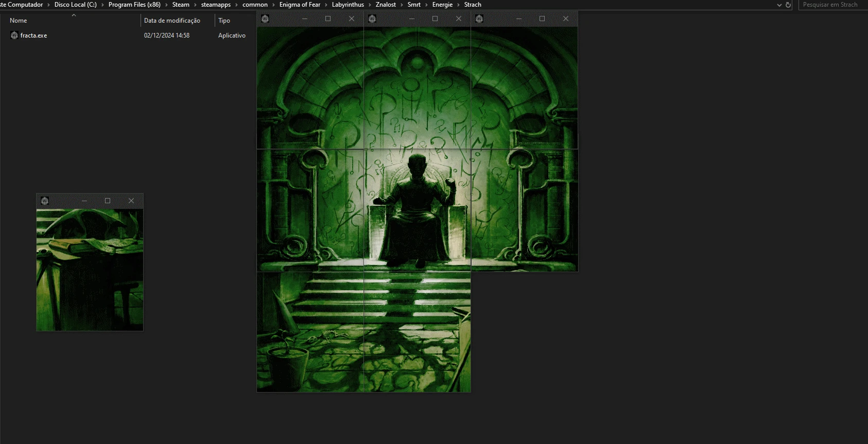Click the puzzle piece showing the seated figure
868x444 pixels.
tap(417, 211)
